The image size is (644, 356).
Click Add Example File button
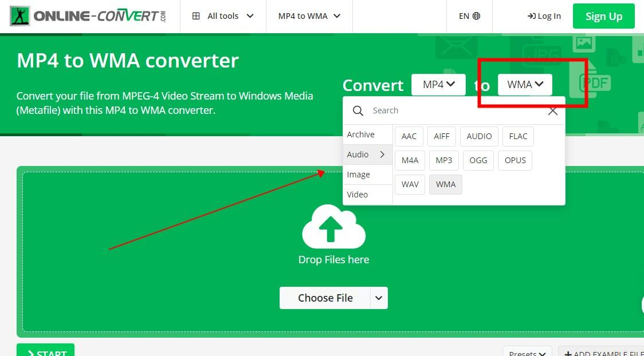click(x=601, y=352)
